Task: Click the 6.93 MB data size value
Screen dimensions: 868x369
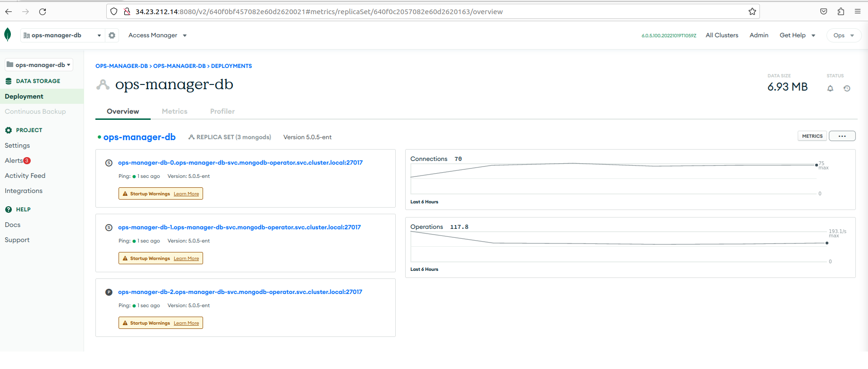Action: [x=787, y=87]
